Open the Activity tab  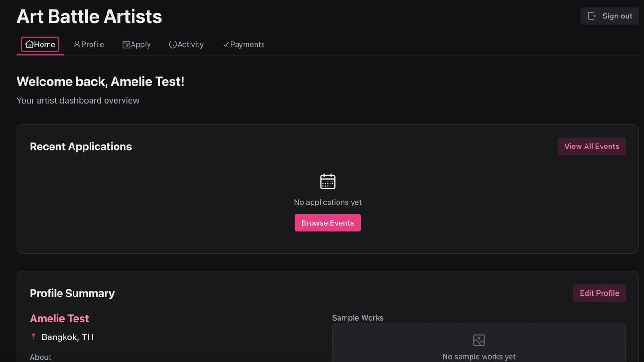pyautogui.click(x=186, y=44)
